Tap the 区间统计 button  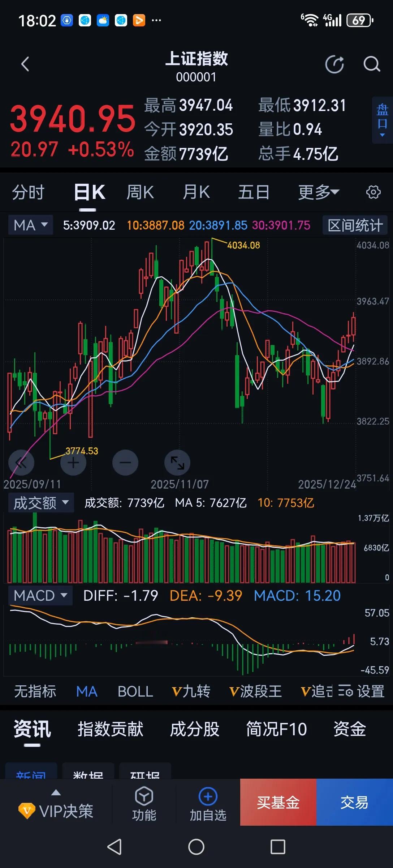tap(355, 225)
